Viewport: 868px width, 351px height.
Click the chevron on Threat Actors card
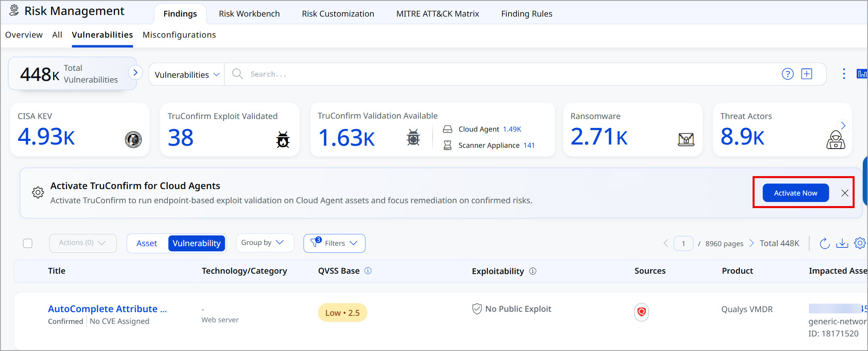coord(843,126)
